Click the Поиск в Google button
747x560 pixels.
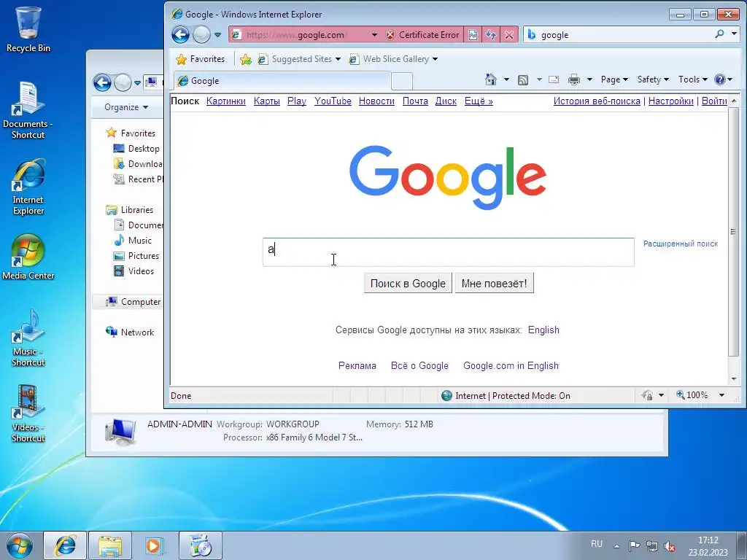point(408,284)
